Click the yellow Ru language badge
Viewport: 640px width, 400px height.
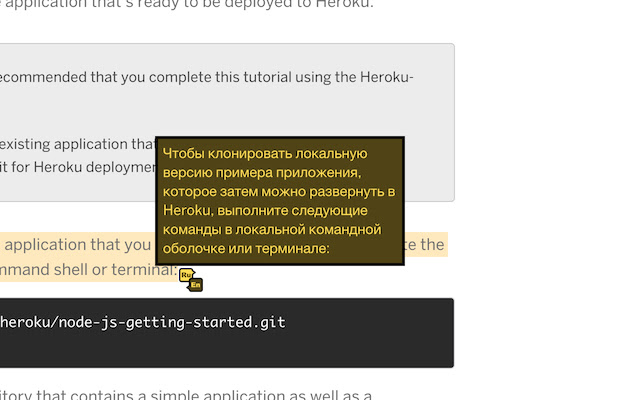(x=186, y=275)
